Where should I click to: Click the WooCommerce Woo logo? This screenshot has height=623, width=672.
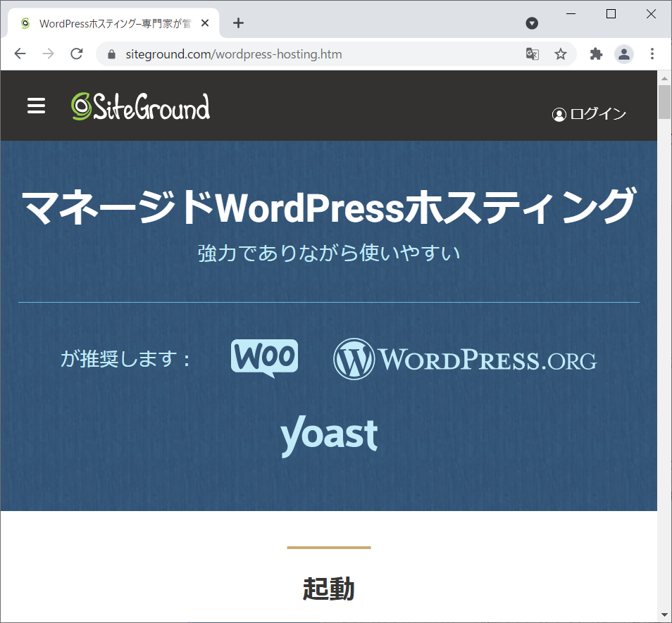(264, 358)
